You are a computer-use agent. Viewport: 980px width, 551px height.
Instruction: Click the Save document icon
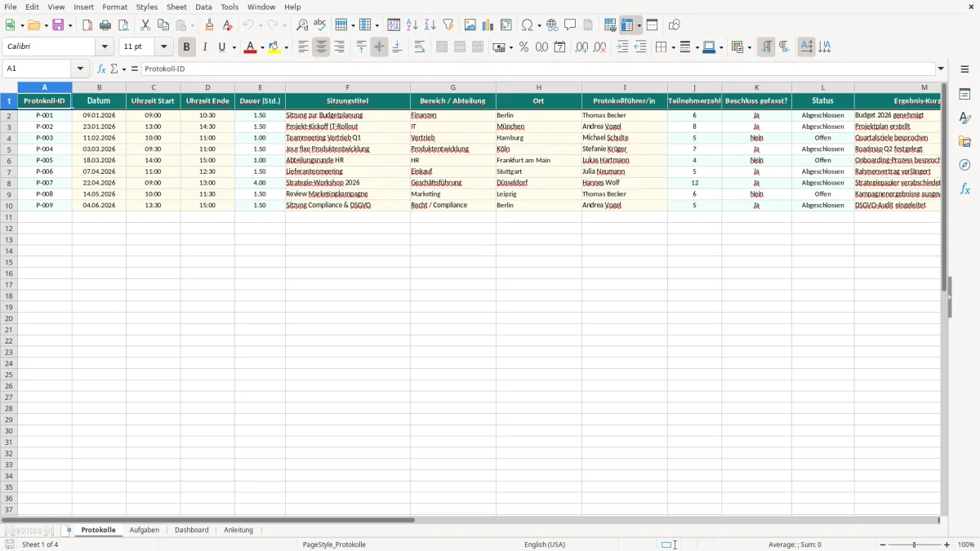click(58, 25)
